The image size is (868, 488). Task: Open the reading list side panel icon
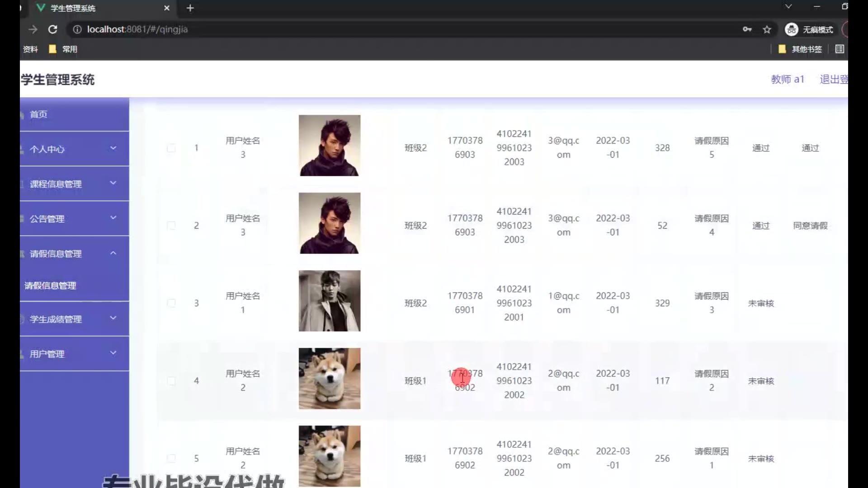pos(840,49)
